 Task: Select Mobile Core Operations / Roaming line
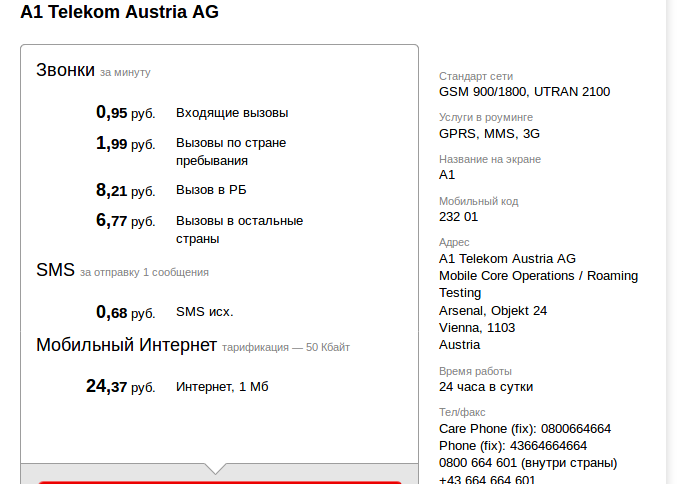pyautogui.click(x=538, y=276)
